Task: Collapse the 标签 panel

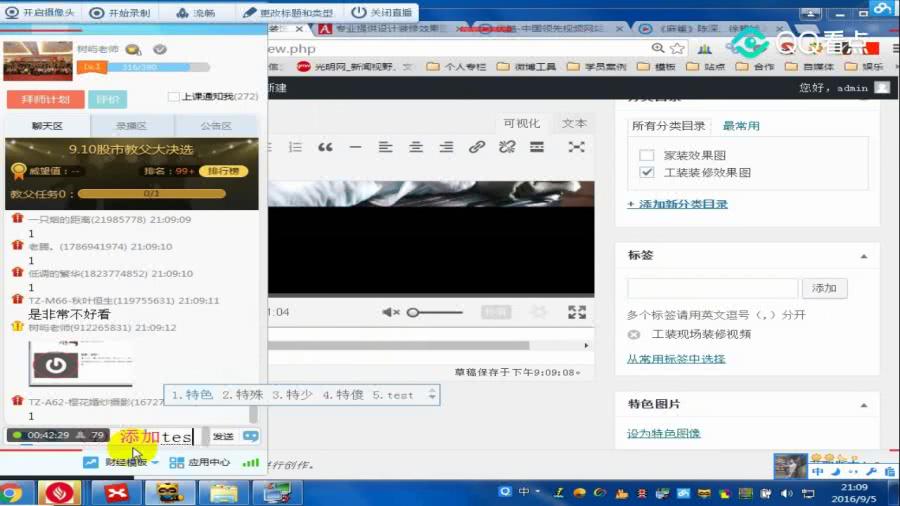Action: click(864, 256)
